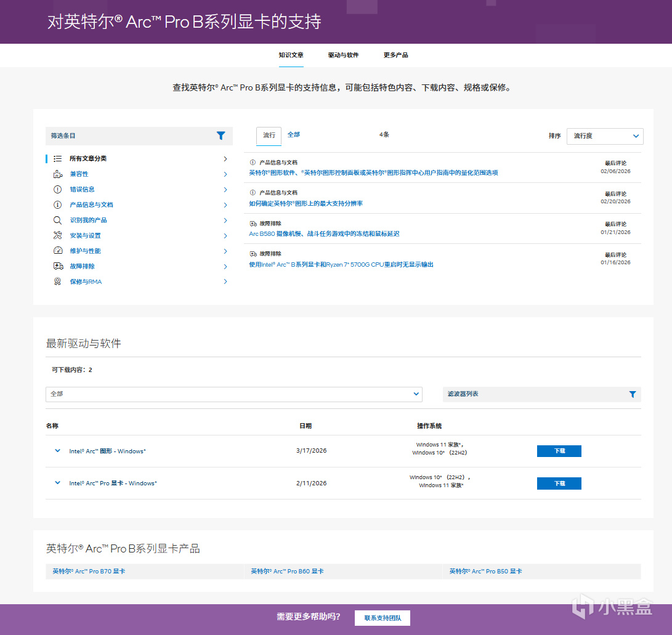The height and width of the screenshot is (635, 672).
Task: Open article 如何确定英特尔图形上的最大支持分辨率
Action: point(306,203)
